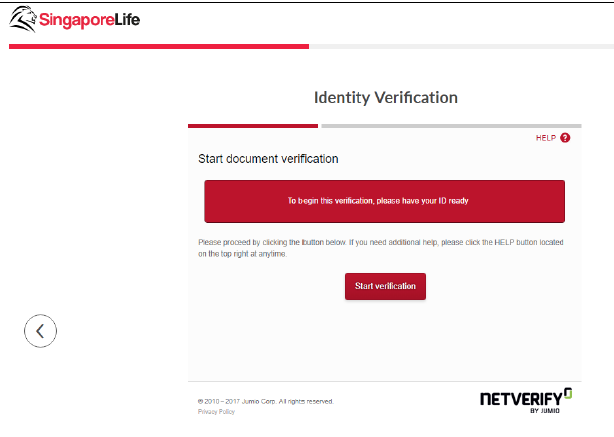
Task: Go back using the circular left arrow
Action: [40, 331]
